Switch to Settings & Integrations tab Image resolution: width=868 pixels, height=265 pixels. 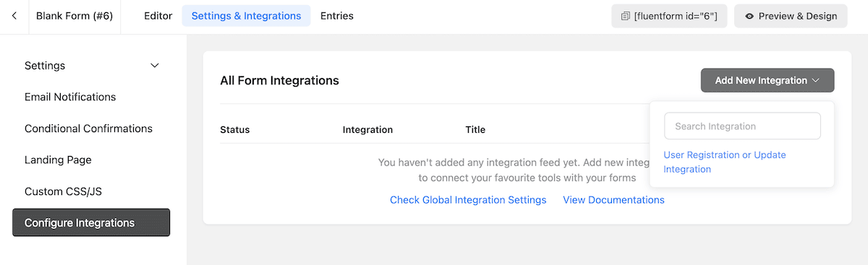click(x=246, y=16)
